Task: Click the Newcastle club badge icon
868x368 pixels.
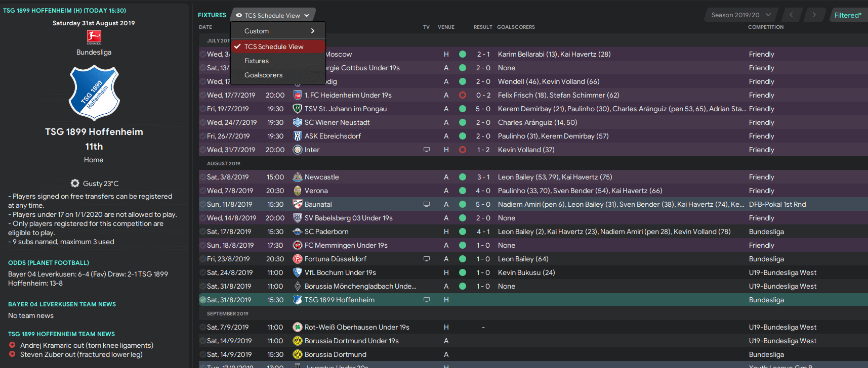Action: pyautogui.click(x=298, y=177)
